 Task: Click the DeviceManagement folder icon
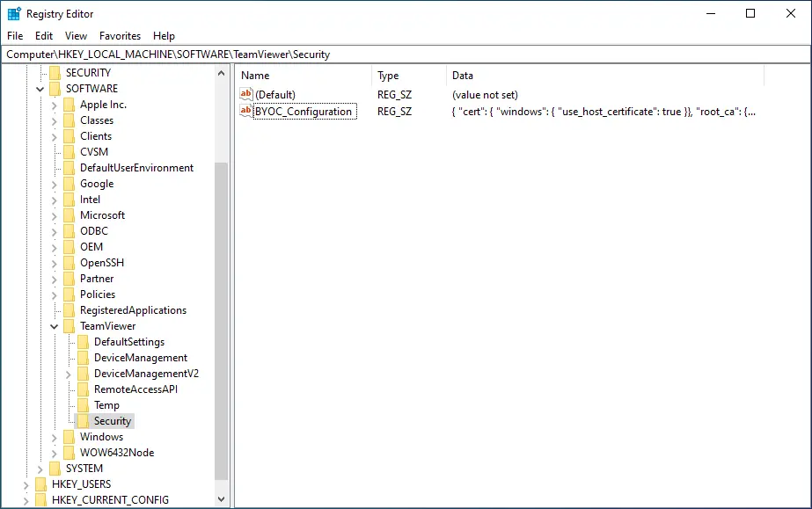coord(83,358)
